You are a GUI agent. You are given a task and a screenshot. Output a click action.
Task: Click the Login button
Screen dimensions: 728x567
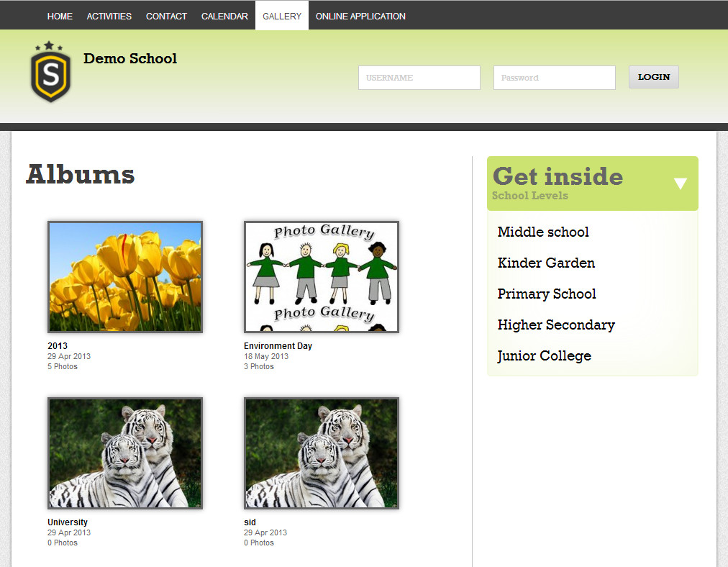pos(654,77)
